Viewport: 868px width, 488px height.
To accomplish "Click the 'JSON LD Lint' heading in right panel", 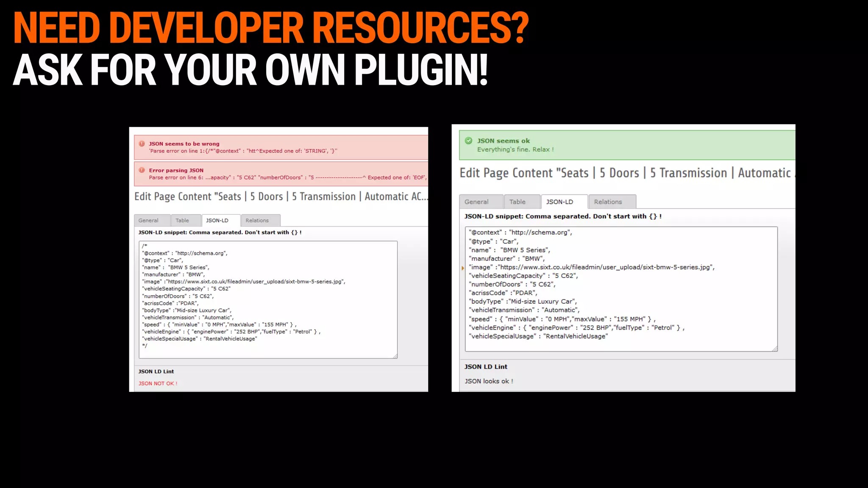I will [x=486, y=367].
